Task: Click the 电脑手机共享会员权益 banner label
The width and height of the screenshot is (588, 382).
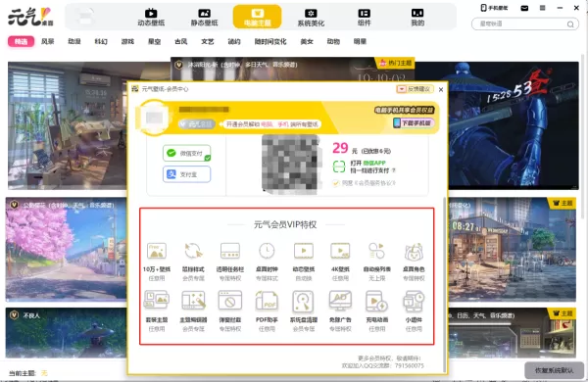Action: pyautogui.click(x=404, y=111)
